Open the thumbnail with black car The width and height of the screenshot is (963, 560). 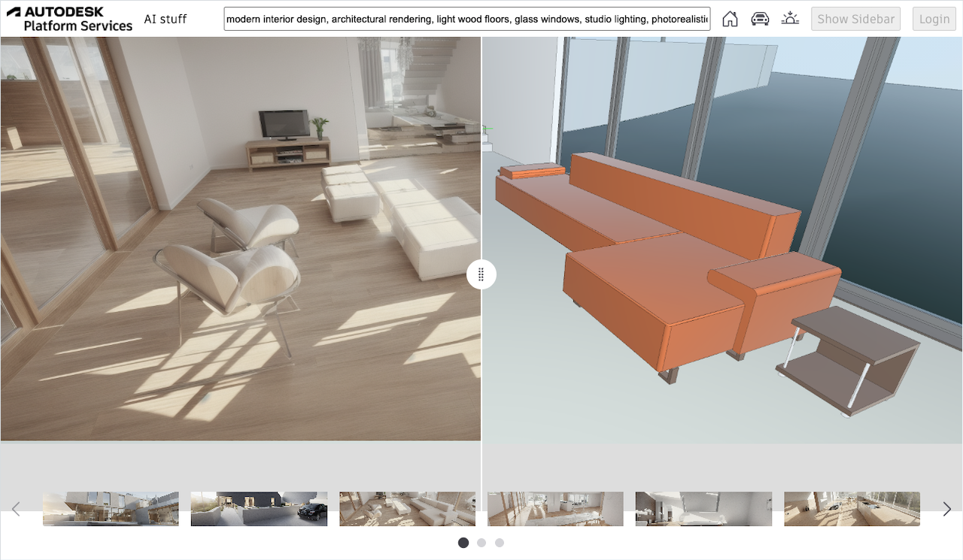point(259,509)
